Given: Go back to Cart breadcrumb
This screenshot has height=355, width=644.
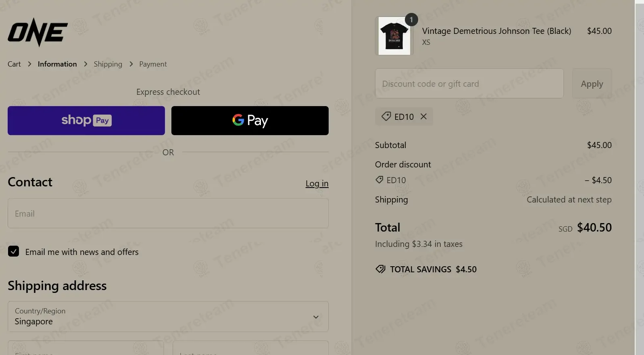Looking at the screenshot, I should pos(14,64).
